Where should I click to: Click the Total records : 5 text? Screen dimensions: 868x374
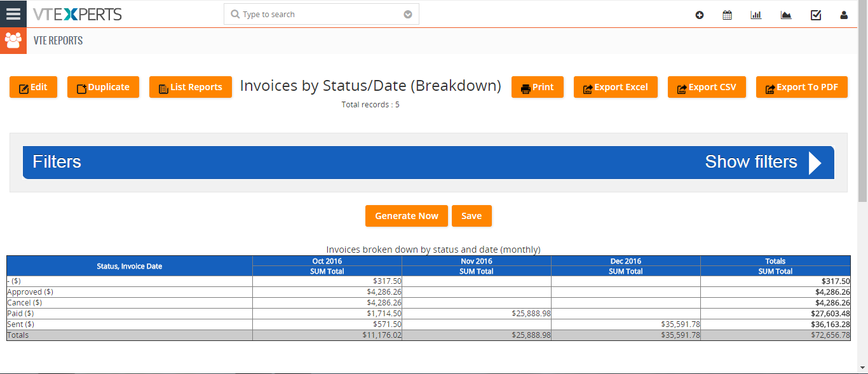point(370,105)
